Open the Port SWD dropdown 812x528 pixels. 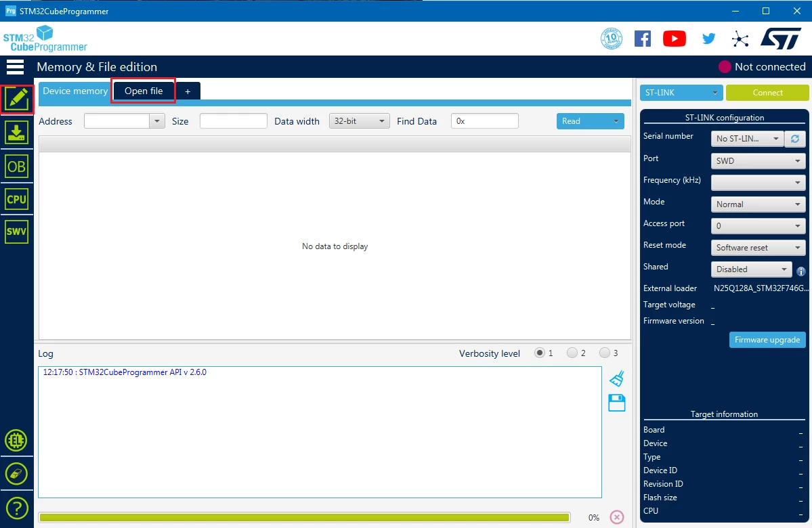[x=758, y=161]
